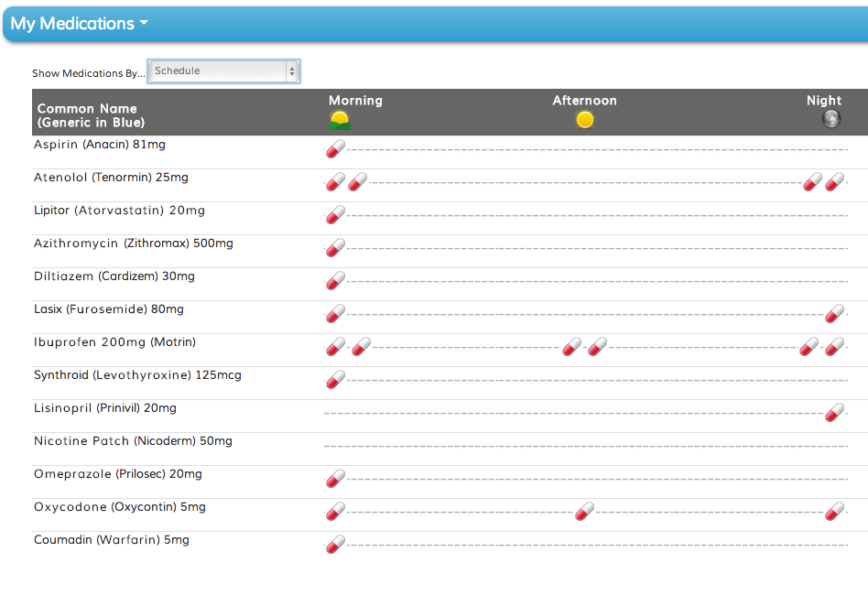Open the My Medications dropdown menu
The image size is (868, 606).
tap(79, 23)
